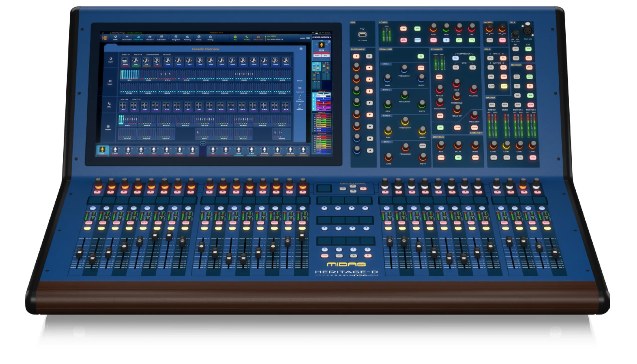The height and width of the screenshot is (364, 637).
Task: Click the USB port in the USB section
Action: [362, 35]
